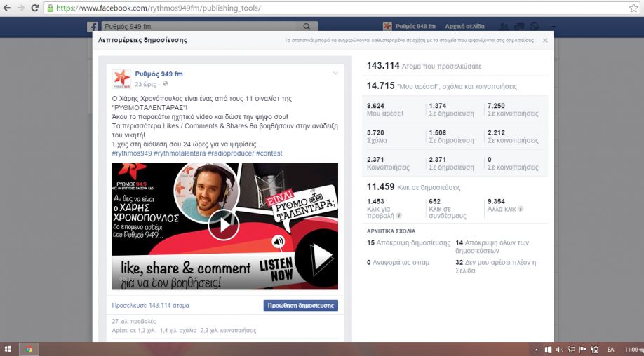Screen dimensions: 644x356
Task: Click the info icon beside Κλικ για προβολή
Action: tap(398, 216)
